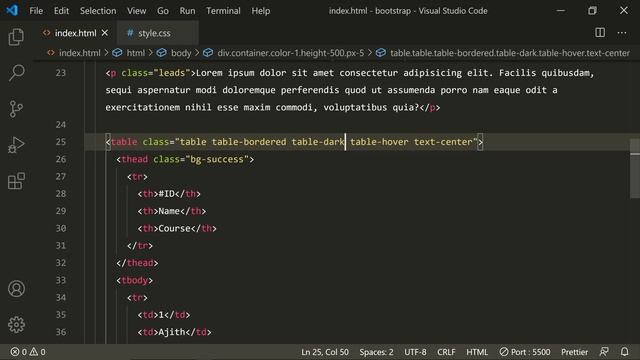Change language mode from HTML

[477, 352]
